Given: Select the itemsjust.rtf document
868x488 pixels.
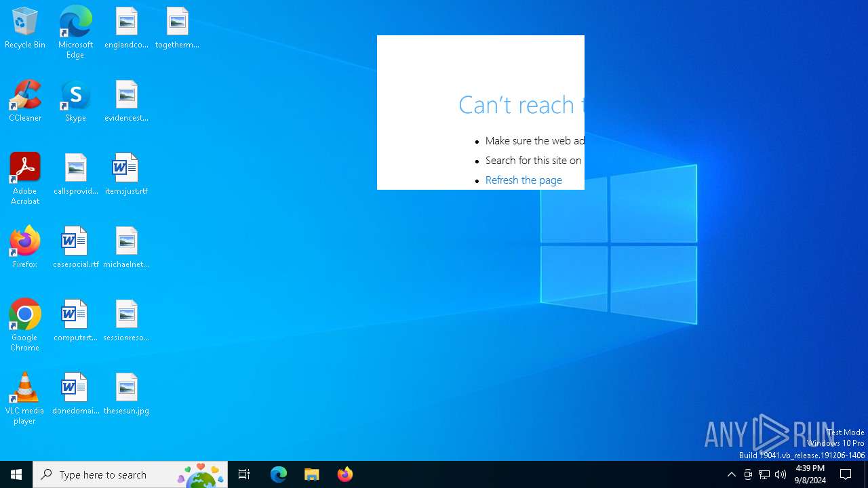Looking at the screenshot, I should pos(126,175).
